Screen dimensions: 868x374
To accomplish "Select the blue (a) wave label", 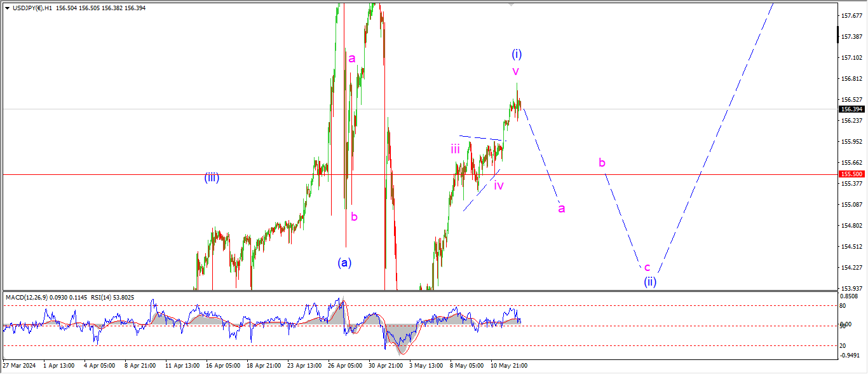I will click(x=344, y=262).
